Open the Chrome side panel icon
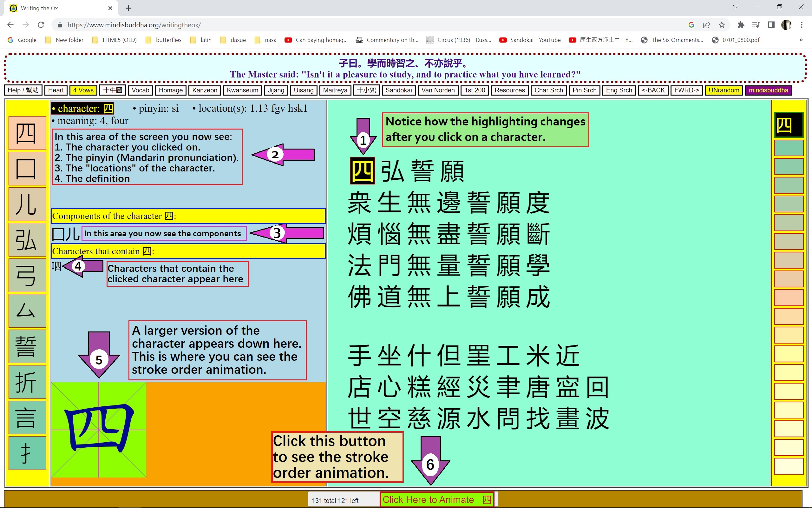The image size is (812, 508). [771, 25]
